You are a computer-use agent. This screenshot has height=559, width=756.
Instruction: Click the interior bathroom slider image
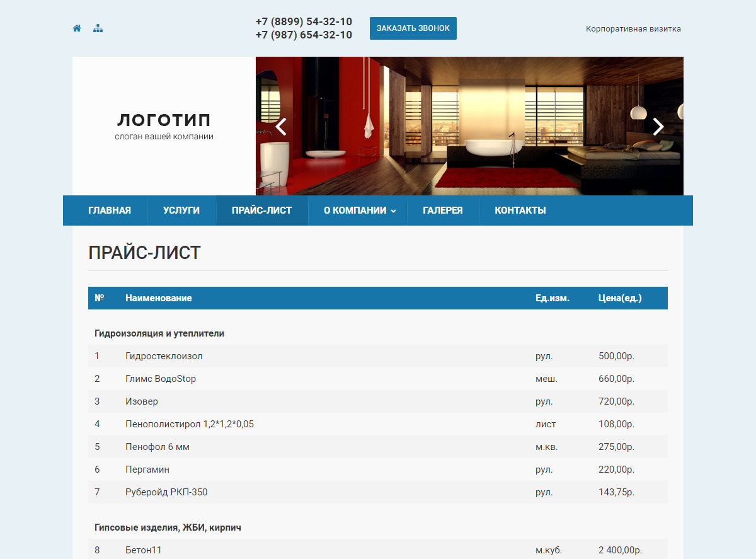click(x=469, y=126)
